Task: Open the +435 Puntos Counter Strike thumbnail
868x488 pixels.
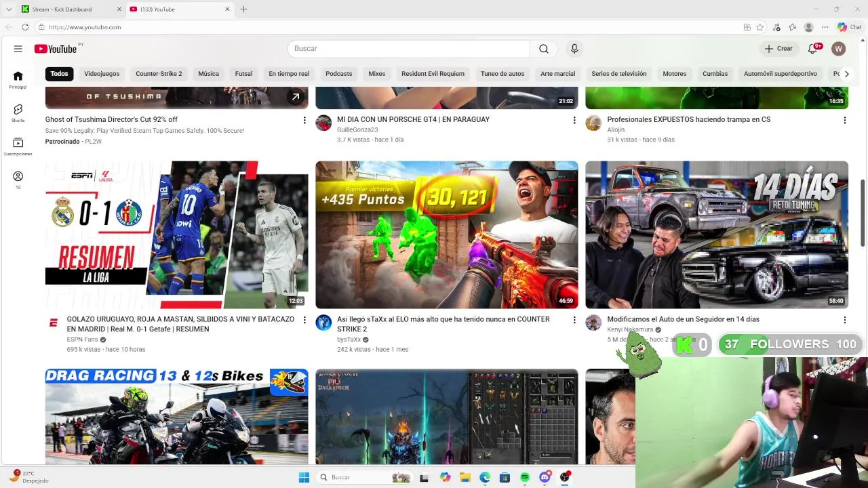Action: [447, 235]
